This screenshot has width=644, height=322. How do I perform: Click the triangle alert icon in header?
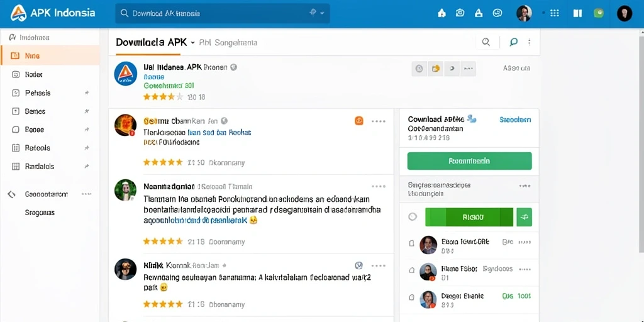[479, 13]
